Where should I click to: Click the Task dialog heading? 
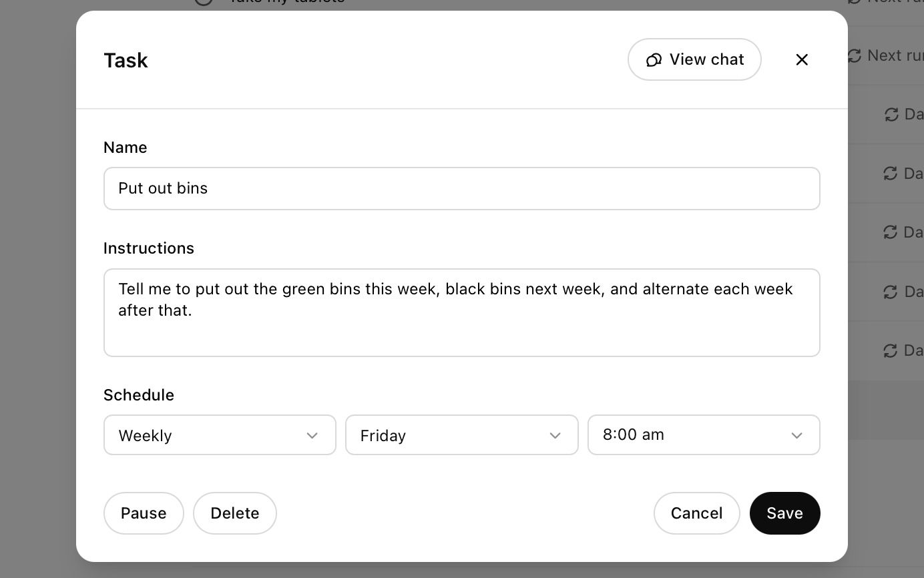click(x=126, y=61)
